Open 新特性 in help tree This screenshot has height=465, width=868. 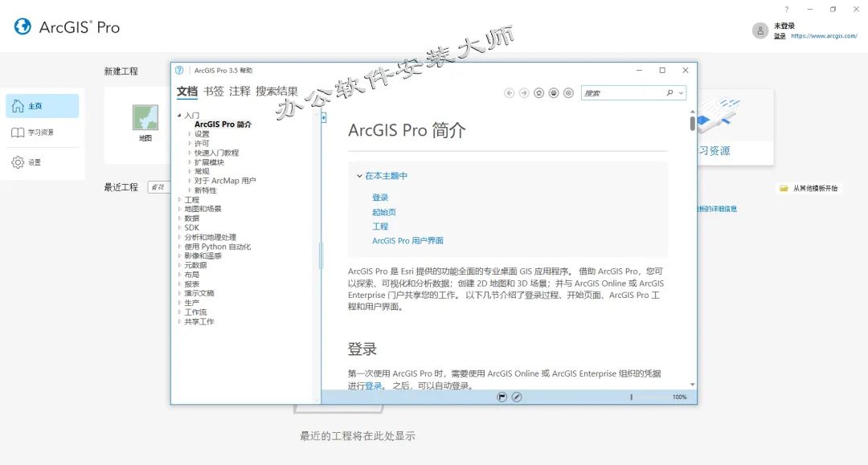click(x=206, y=190)
